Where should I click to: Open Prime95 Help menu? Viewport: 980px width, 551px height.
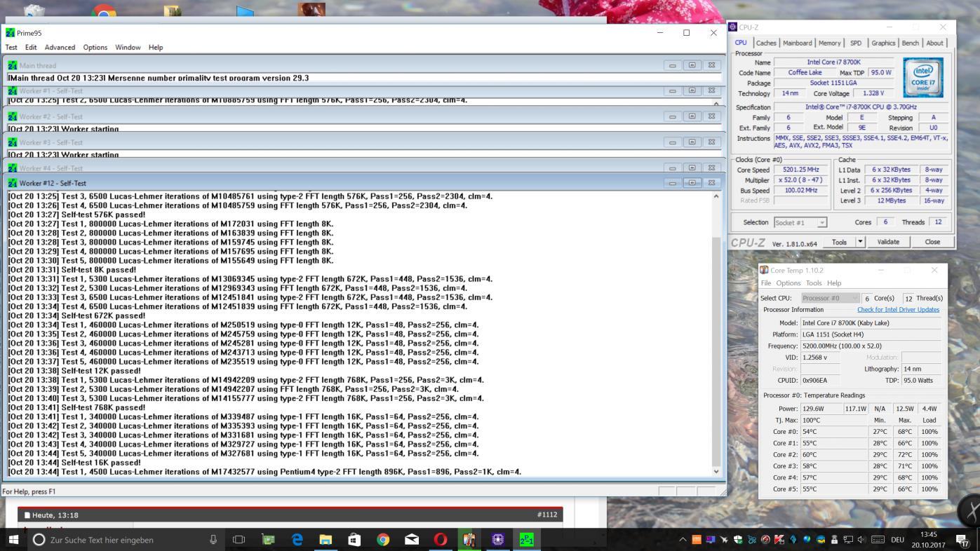coord(156,47)
